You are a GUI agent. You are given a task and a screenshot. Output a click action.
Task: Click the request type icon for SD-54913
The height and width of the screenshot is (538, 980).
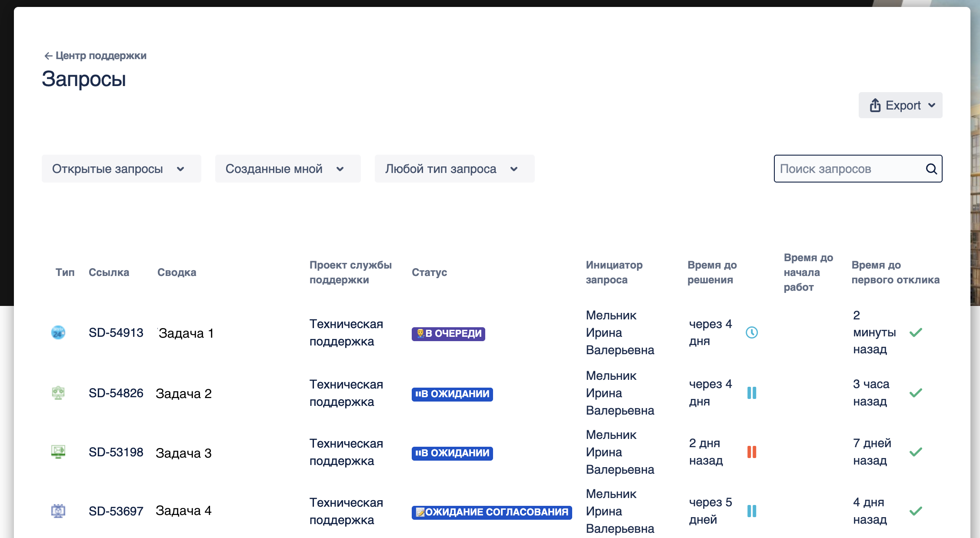click(58, 333)
